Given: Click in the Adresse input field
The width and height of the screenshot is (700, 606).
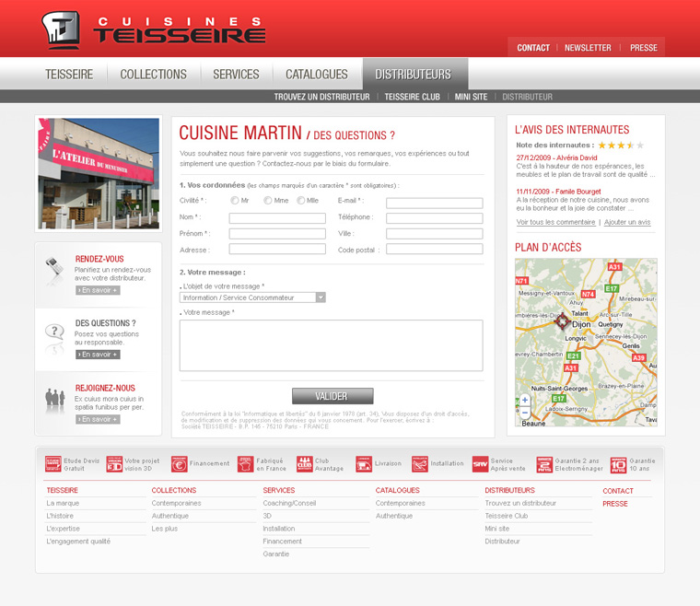Looking at the screenshot, I should point(277,249).
